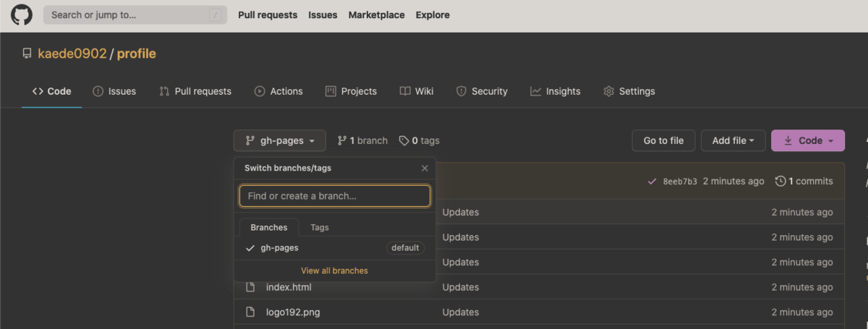This screenshot has height=329, width=868.
Task: Click 2 minutes ago in index.html row
Action: (802, 287)
